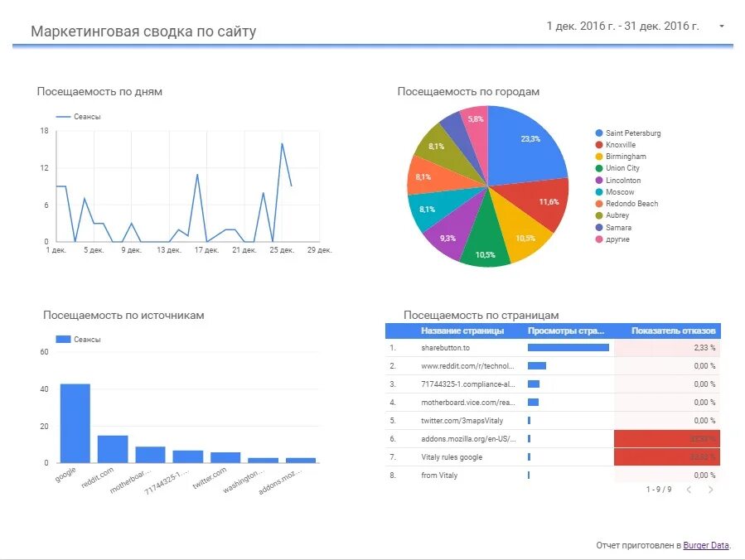
Task: Sort by Показатель отказов column header
Action: coord(673,331)
